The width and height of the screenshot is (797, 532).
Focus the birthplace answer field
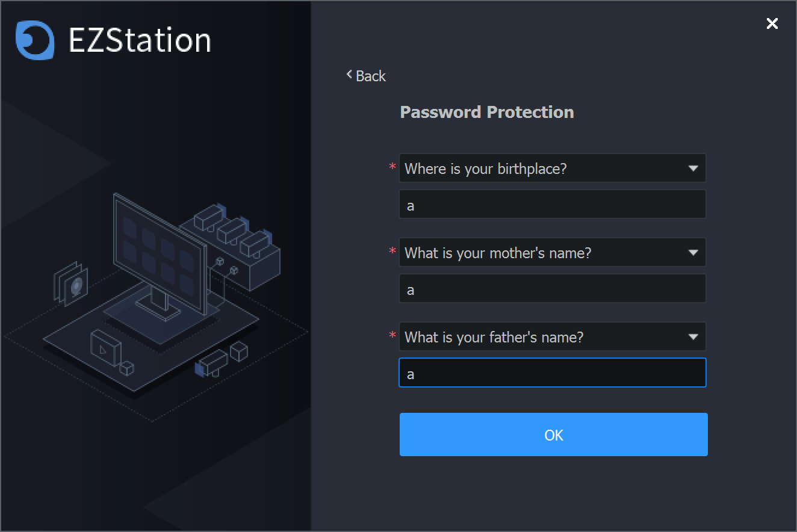click(552, 205)
